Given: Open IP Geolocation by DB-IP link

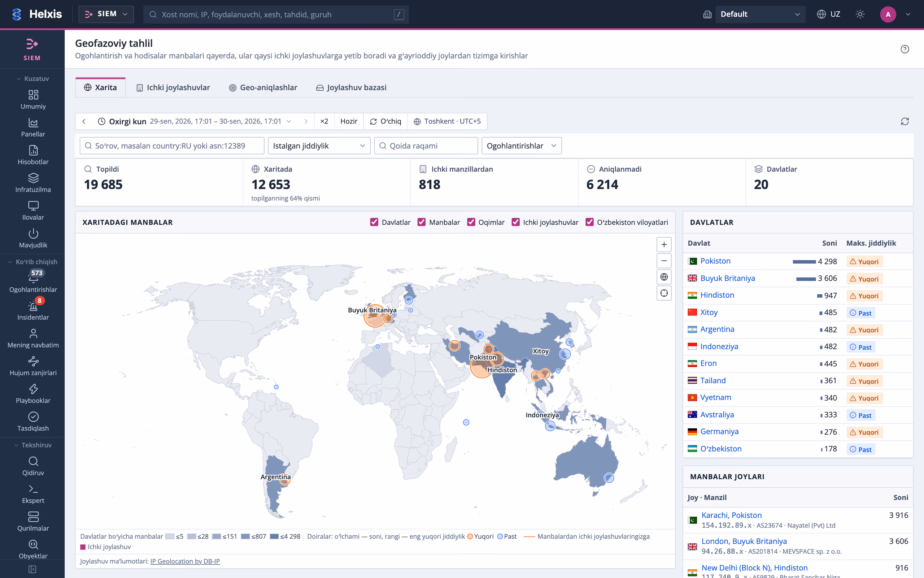Looking at the screenshot, I should [x=185, y=561].
